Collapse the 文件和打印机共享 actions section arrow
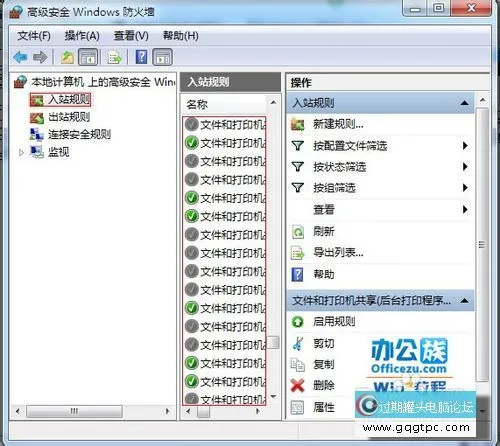 464,301
